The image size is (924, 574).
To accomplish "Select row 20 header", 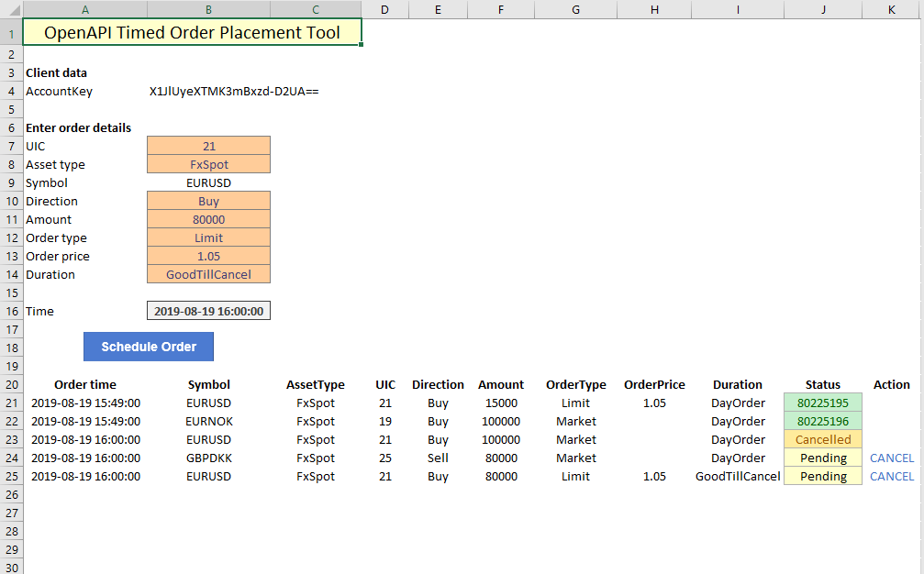I will (x=11, y=384).
